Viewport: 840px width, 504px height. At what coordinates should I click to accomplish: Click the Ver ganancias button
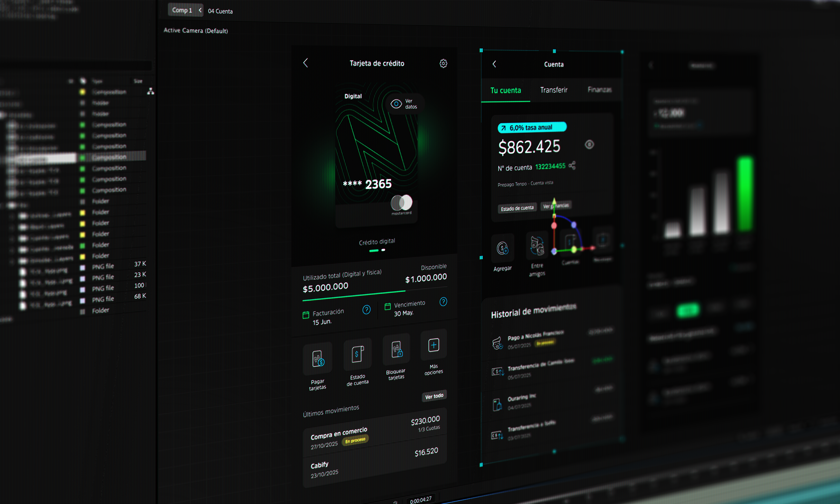556,206
